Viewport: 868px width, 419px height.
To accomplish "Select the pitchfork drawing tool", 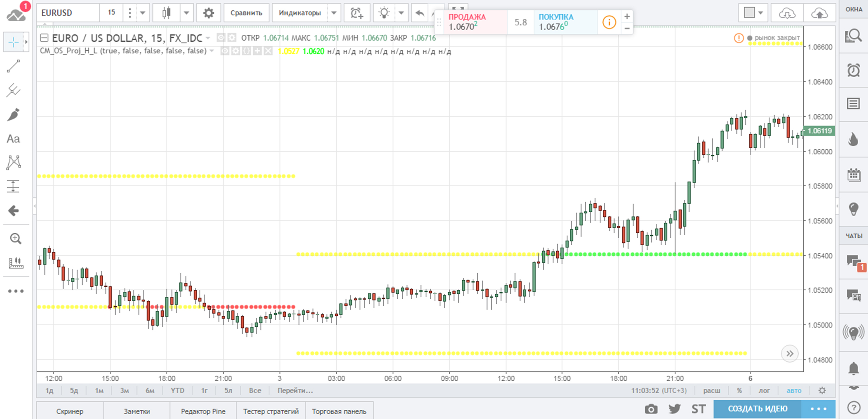I will tap(14, 90).
